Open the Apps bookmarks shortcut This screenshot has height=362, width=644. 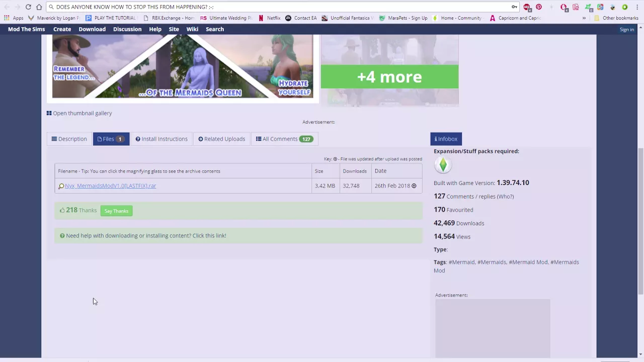click(x=14, y=18)
